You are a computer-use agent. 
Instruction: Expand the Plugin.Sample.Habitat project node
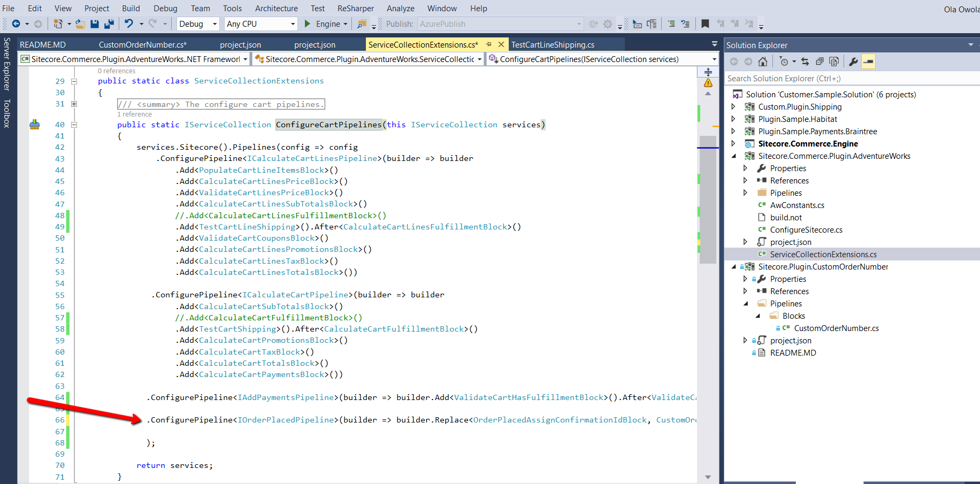coord(733,119)
